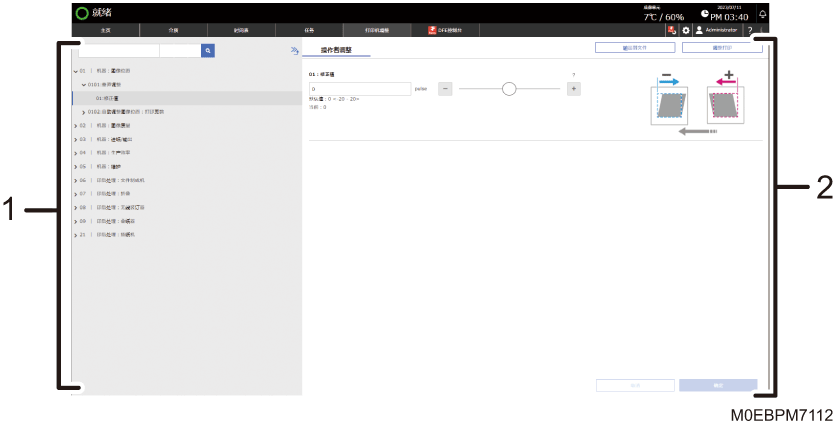
Task: Click the blue search magnifier button
Action: pos(208,51)
